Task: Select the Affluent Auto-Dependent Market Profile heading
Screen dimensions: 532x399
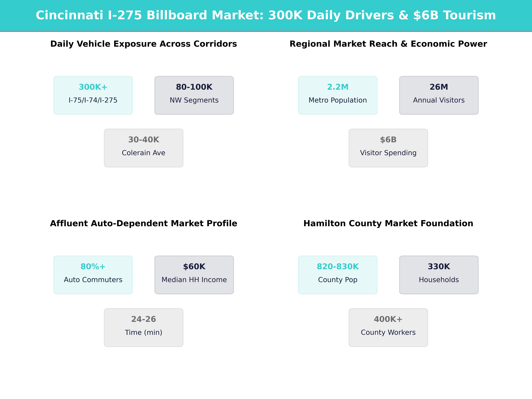Action: point(144,223)
